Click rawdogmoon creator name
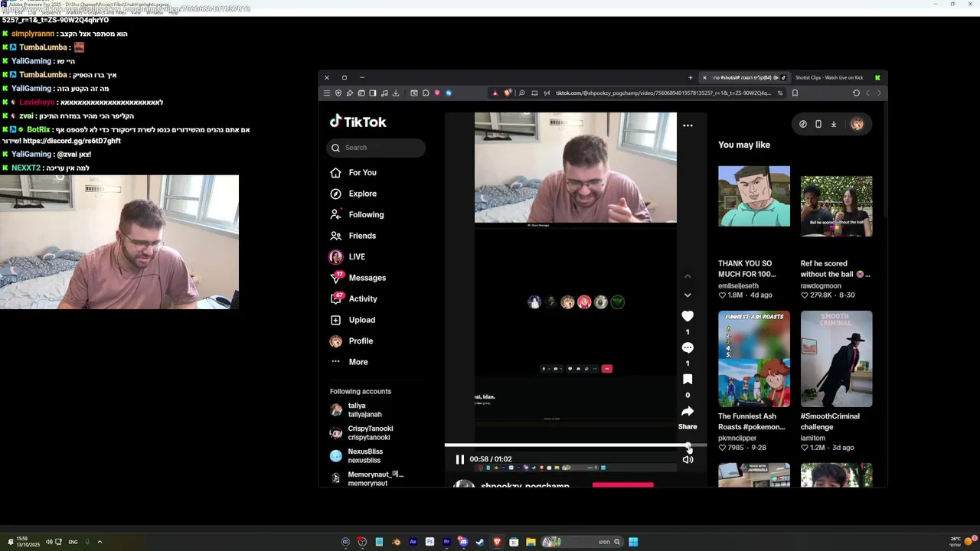 [x=821, y=285]
